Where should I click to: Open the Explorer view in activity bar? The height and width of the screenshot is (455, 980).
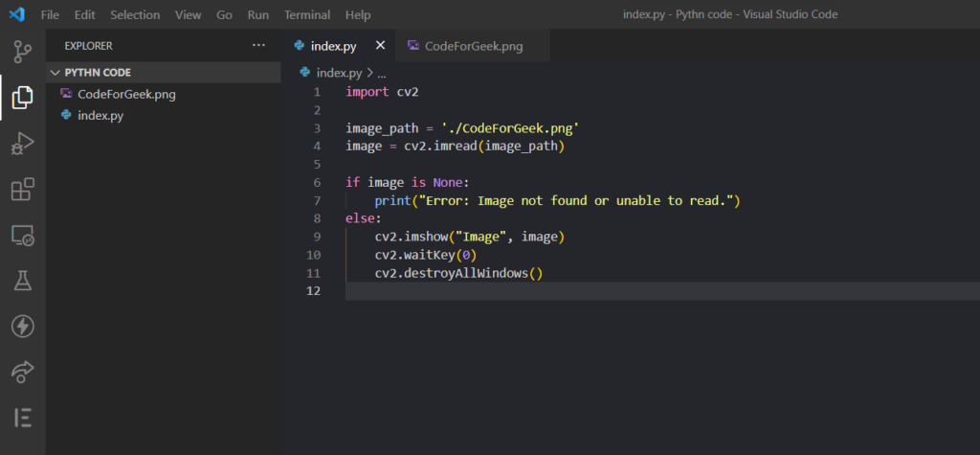[23, 97]
